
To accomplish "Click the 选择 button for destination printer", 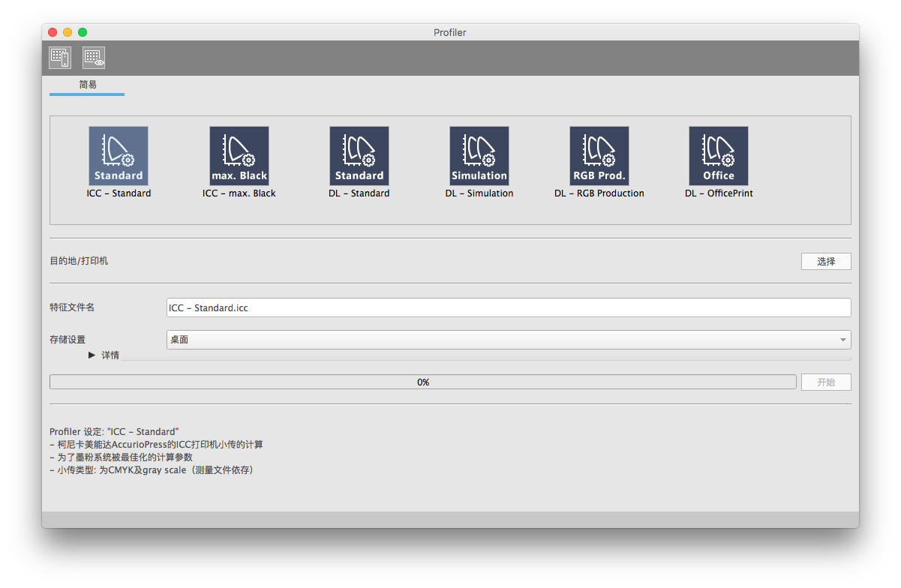I will [x=826, y=261].
